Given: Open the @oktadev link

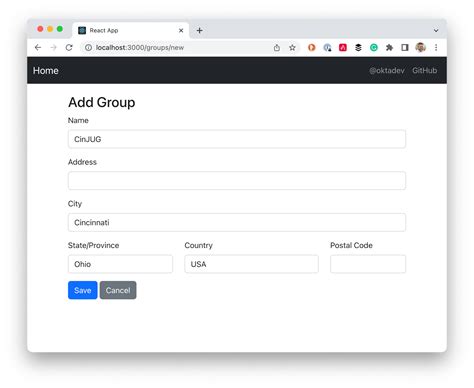Looking at the screenshot, I should [387, 70].
